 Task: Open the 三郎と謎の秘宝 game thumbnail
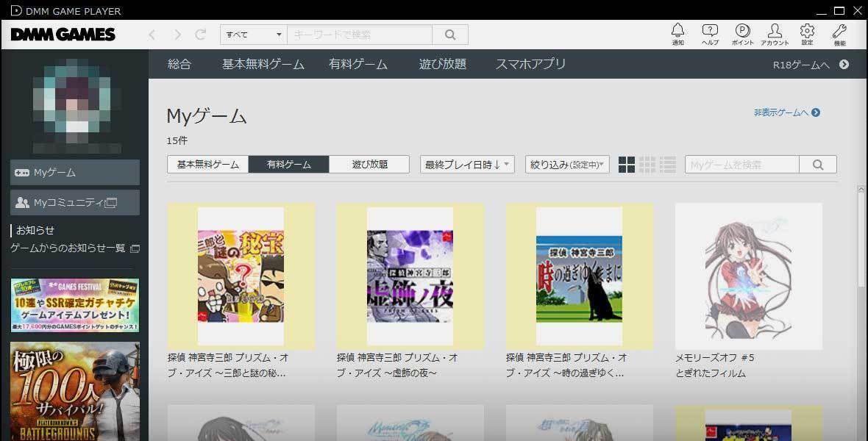(x=241, y=276)
